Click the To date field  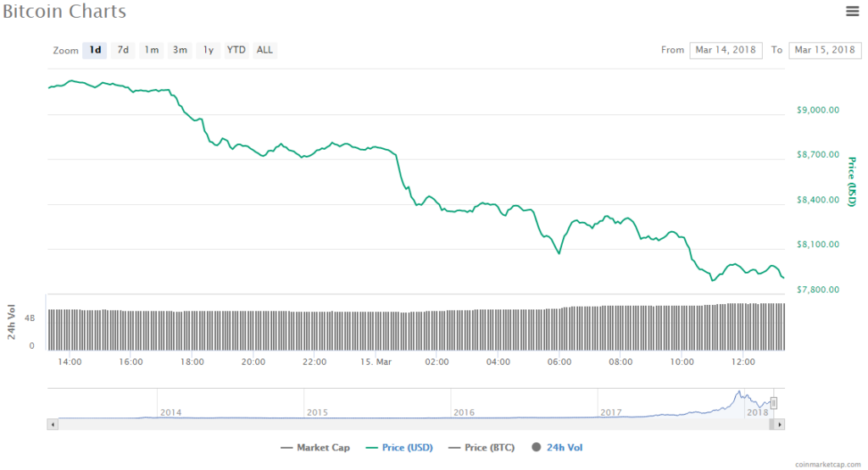point(825,50)
